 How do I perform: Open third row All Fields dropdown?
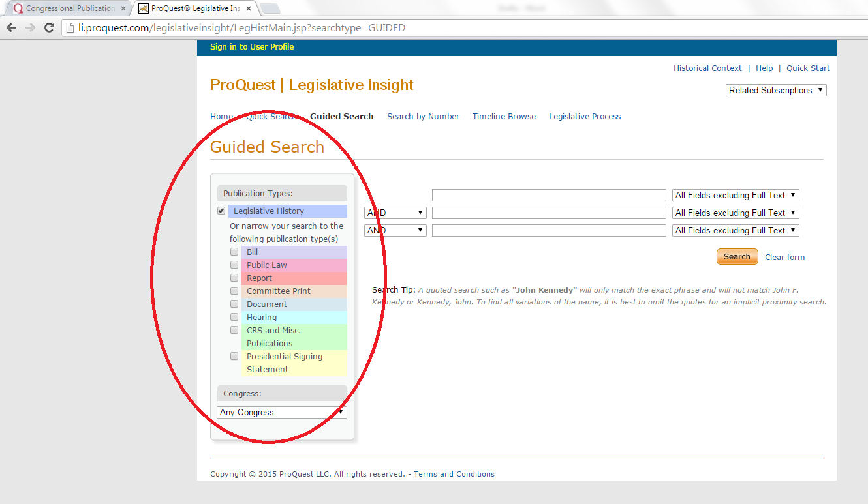pos(736,230)
